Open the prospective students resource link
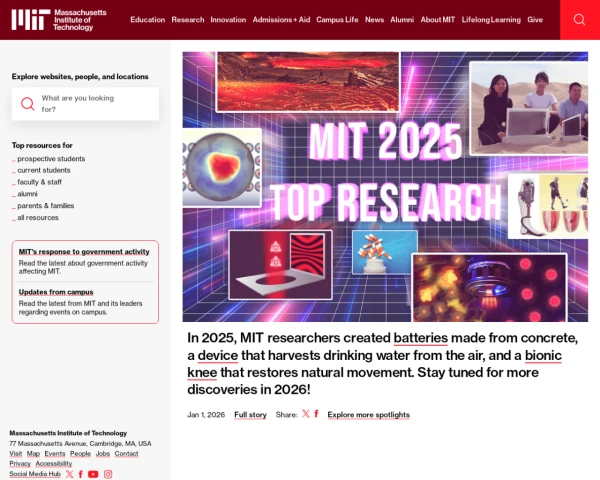Viewport: 600px width, 480px height. 51,159
